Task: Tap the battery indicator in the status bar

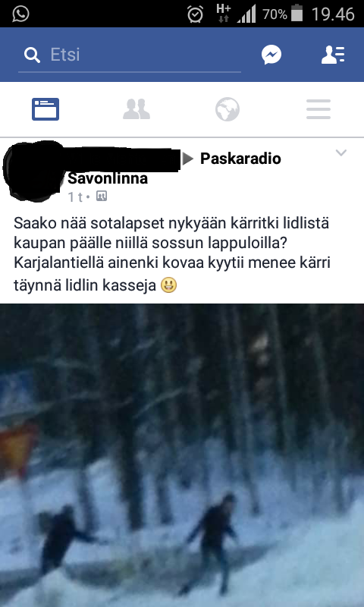Action: (297, 14)
